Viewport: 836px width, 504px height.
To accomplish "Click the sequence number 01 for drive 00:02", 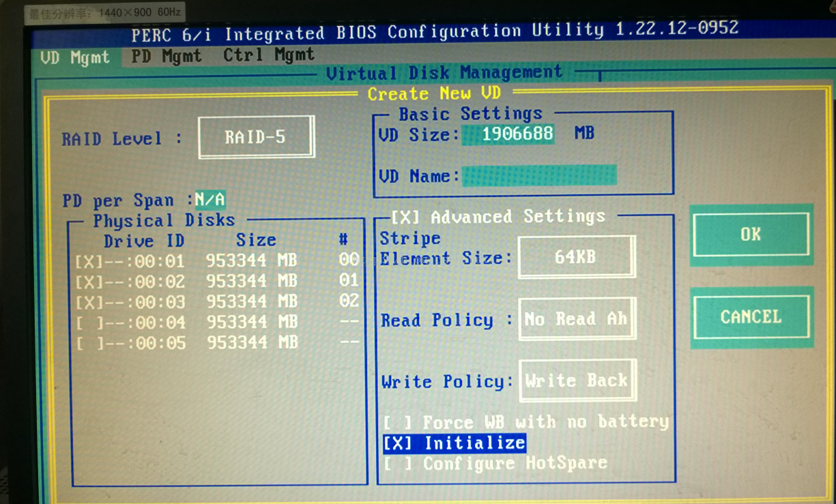I will click(349, 280).
